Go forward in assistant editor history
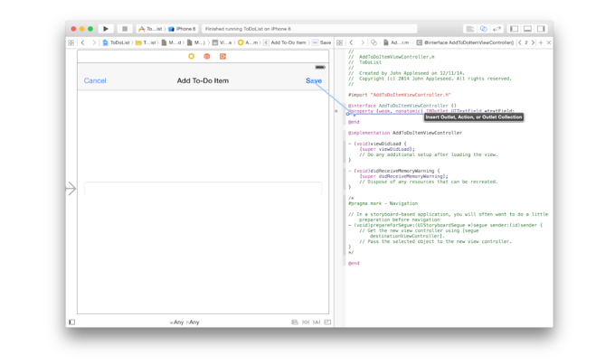This screenshot has height=364, width=615. [x=363, y=42]
